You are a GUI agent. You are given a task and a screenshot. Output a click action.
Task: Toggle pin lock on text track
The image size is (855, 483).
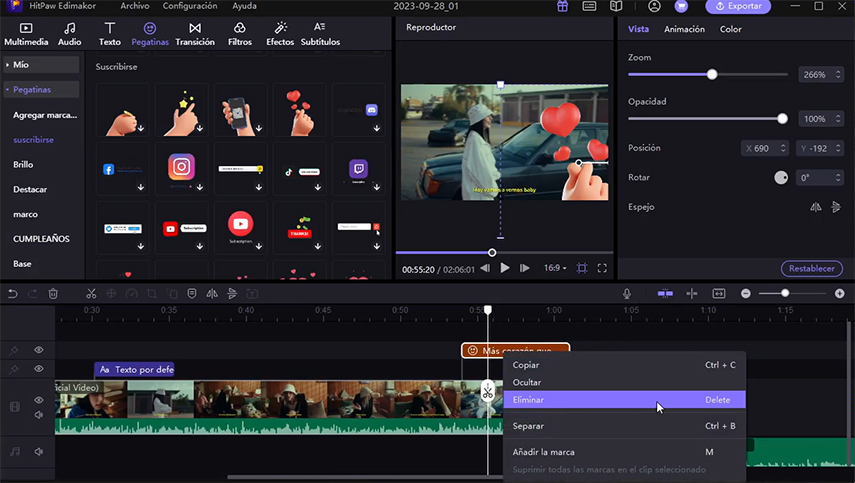click(x=14, y=369)
